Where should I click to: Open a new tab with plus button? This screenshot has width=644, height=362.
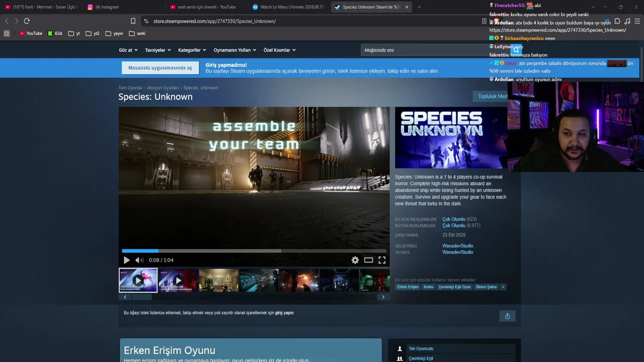tap(419, 7)
